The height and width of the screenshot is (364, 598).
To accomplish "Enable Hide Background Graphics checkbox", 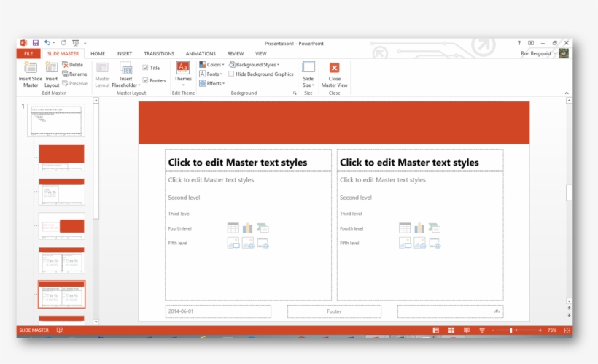I will pyautogui.click(x=231, y=74).
